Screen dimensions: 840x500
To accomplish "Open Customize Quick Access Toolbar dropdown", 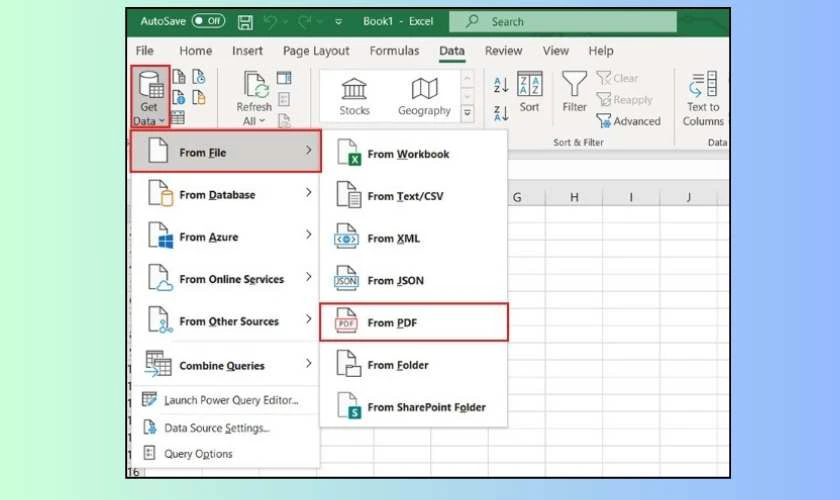I will [x=339, y=22].
